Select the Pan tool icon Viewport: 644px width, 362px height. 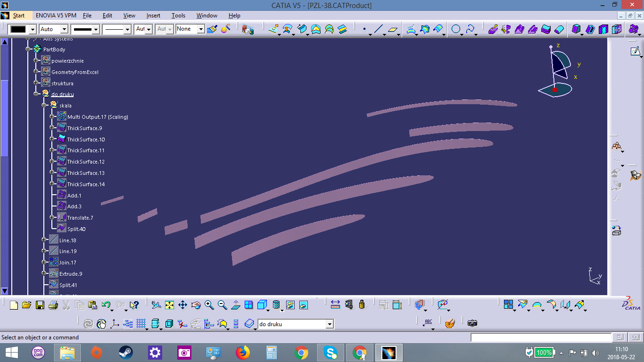coord(182,305)
